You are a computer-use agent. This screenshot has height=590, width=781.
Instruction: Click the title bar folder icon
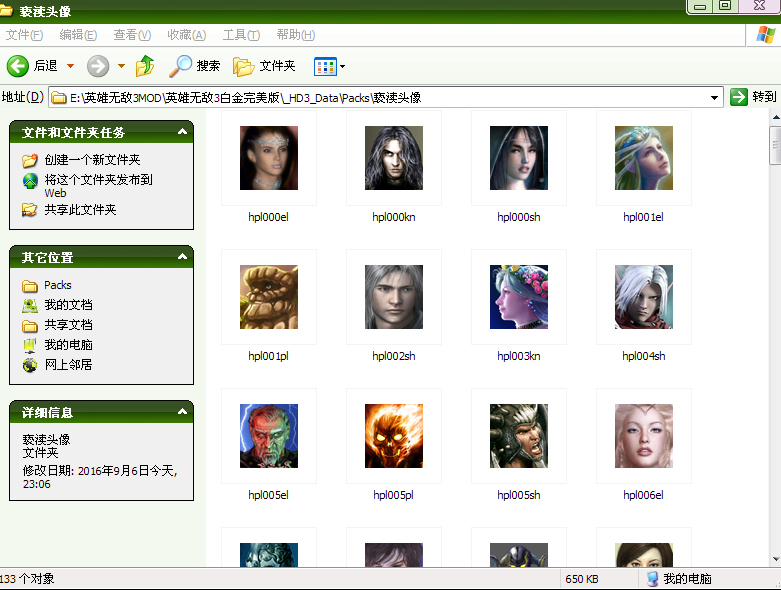point(5,10)
